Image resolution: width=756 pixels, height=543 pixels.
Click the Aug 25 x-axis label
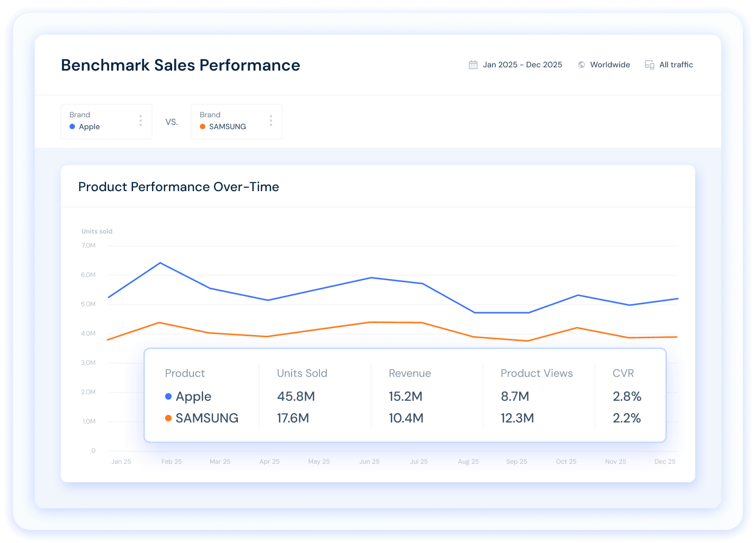pyautogui.click(x=468, y=462)
